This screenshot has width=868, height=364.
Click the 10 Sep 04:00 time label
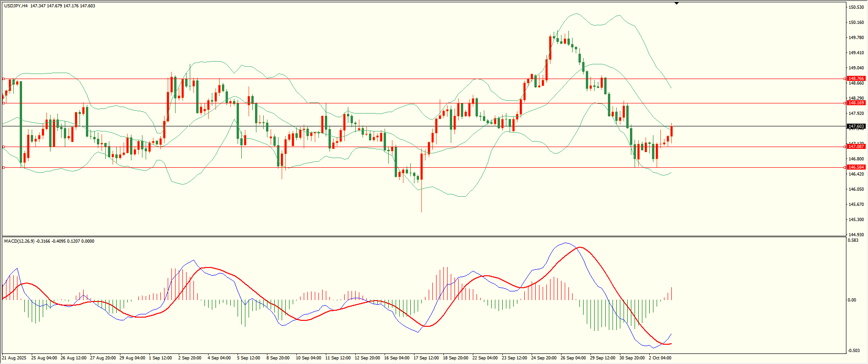click(308, 358)
